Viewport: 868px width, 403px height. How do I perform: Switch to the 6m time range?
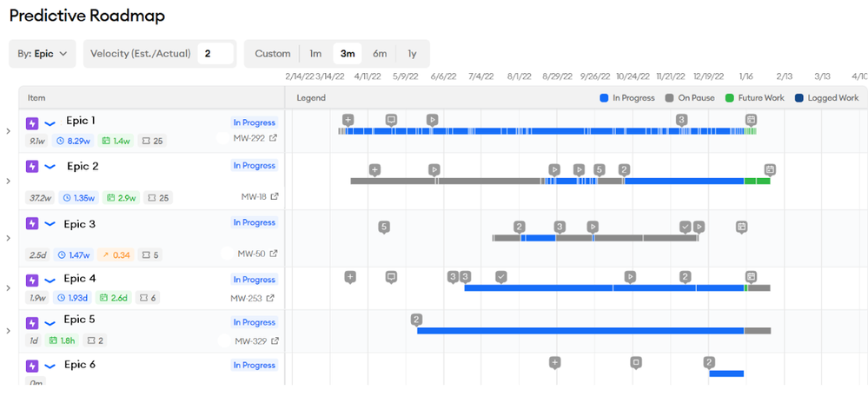(x=380, y=54)
